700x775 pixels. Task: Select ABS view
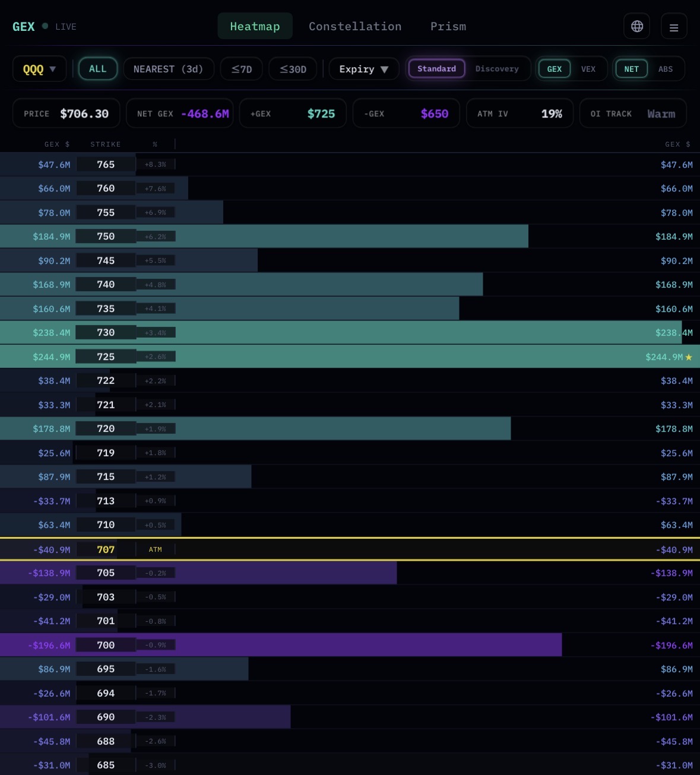666,69
